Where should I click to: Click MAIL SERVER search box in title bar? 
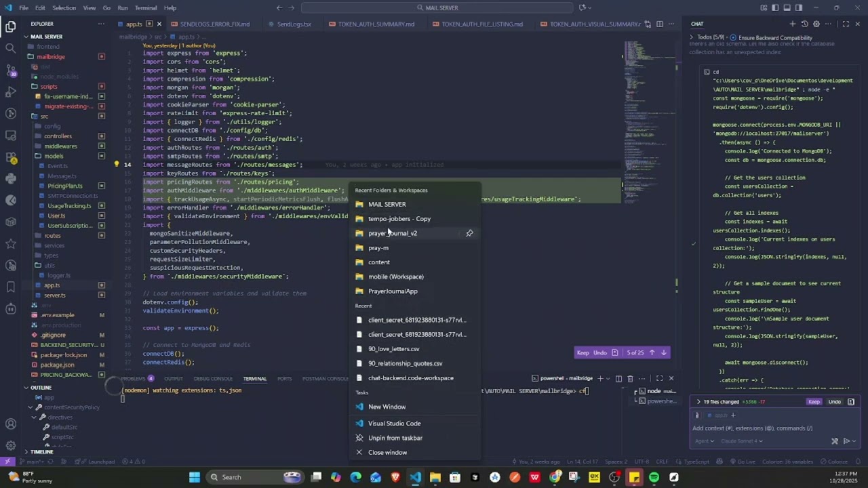coord(437,7)
